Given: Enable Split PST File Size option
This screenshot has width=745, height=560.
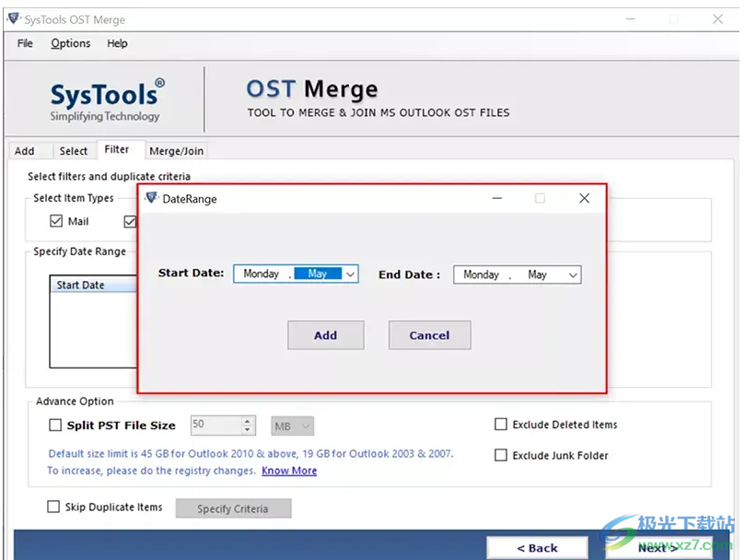Looking at the screenshot, I should (54, 426).
